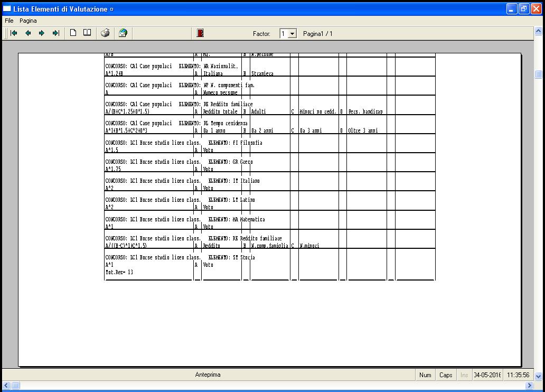Select the "NP N. componenti fam." element row
The image size is (545, 392).
click(270, 85)
